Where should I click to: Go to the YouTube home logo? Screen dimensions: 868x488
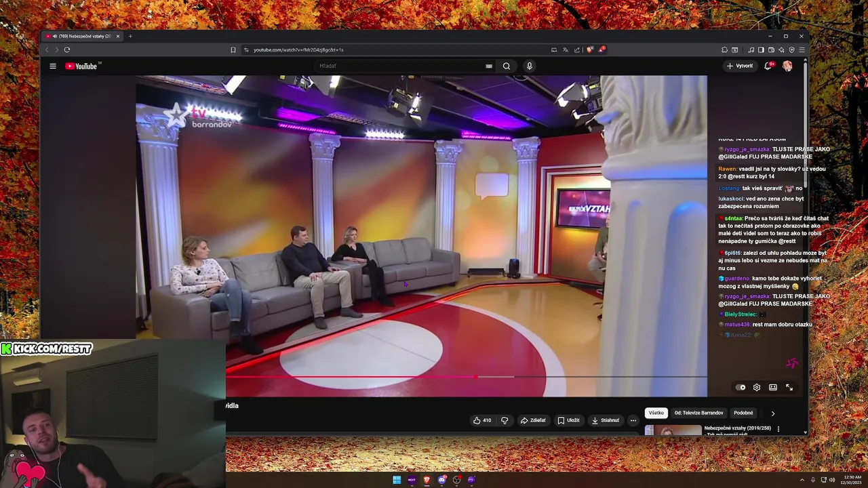pyautogui.click(x=81, y=66)
